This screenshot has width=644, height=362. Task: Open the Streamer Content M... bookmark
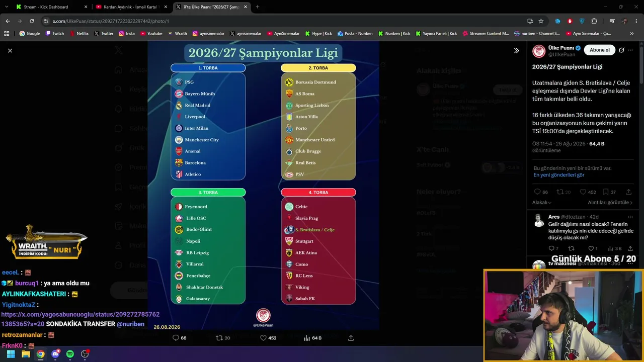click(486, 34)
